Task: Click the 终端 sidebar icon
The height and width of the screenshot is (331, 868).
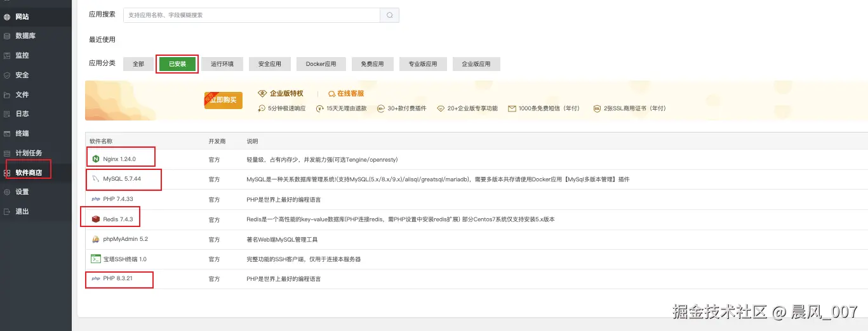Action: pyautogui.click(x=7, y=133)
